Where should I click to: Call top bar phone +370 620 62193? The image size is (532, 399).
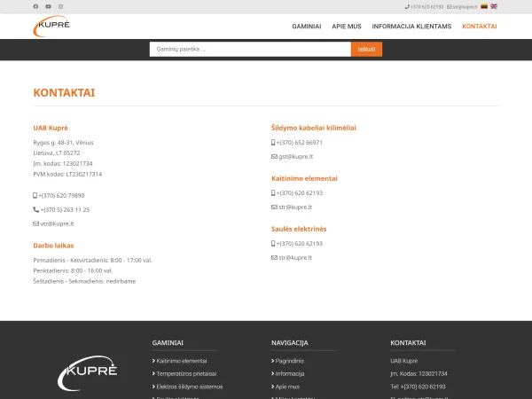[x=424, y=7]
